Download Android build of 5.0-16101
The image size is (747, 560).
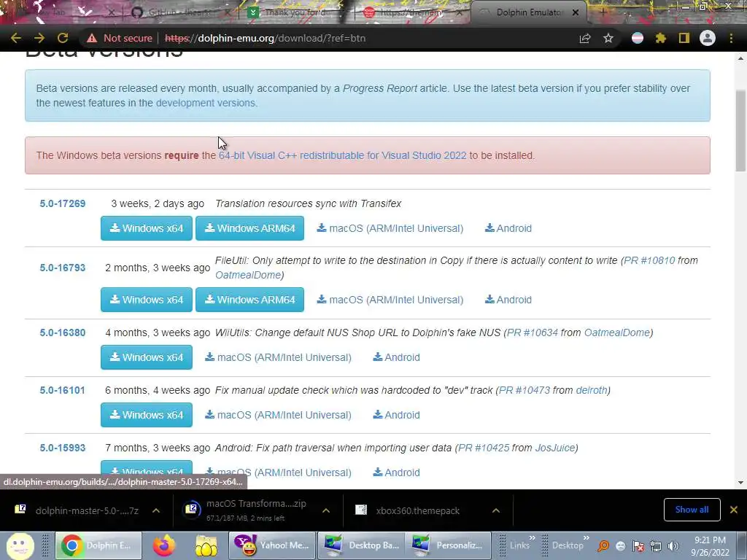[396, 415]
